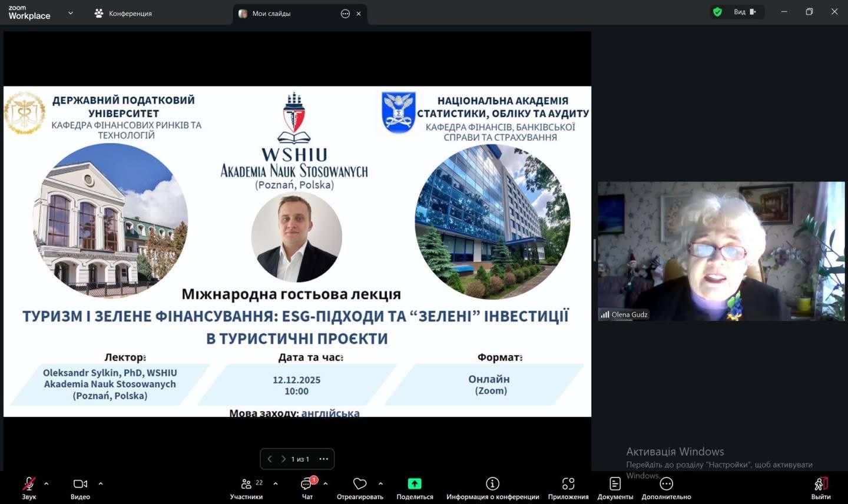
Task: Open the Вид view layout button
Action: tap(744, 12)
